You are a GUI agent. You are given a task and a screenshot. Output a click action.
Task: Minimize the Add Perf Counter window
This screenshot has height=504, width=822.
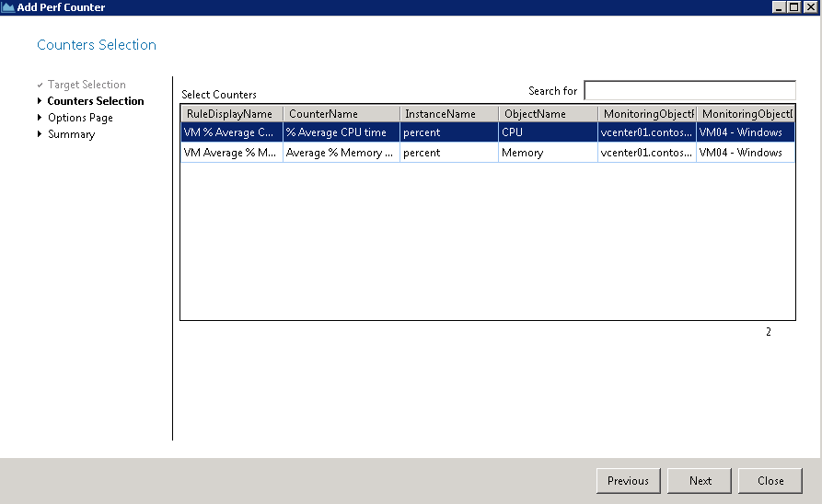coord(779,7)
